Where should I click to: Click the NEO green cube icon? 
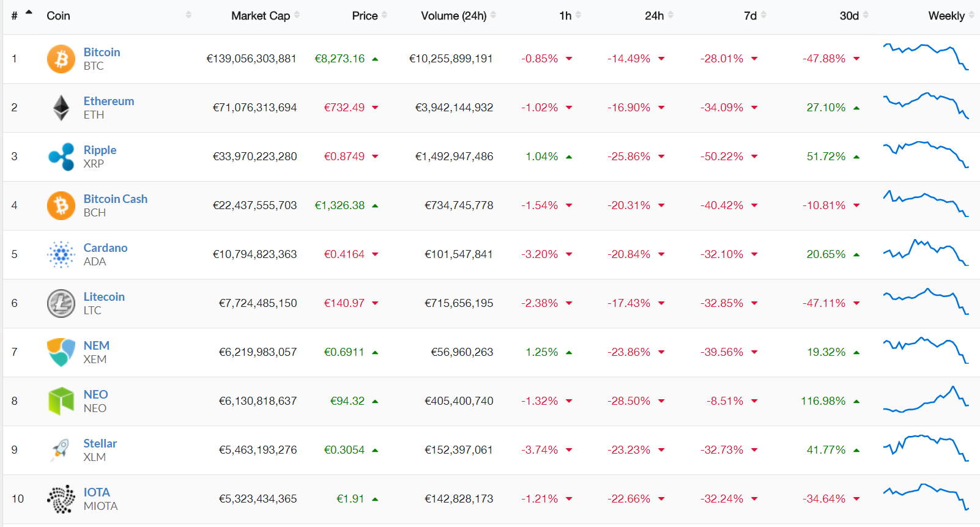pyautogui.click(x=61, y=401)
